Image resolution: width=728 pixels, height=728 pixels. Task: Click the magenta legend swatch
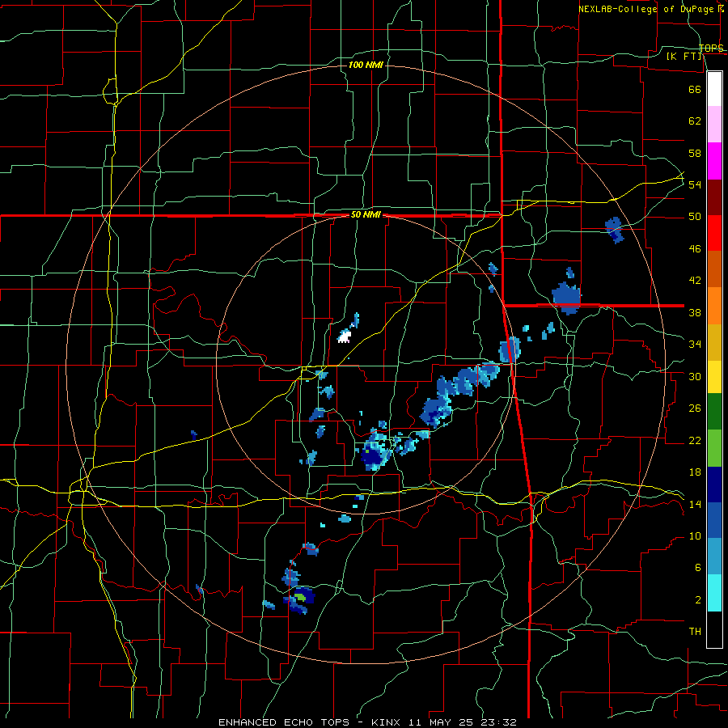click(x=714, y=161)
